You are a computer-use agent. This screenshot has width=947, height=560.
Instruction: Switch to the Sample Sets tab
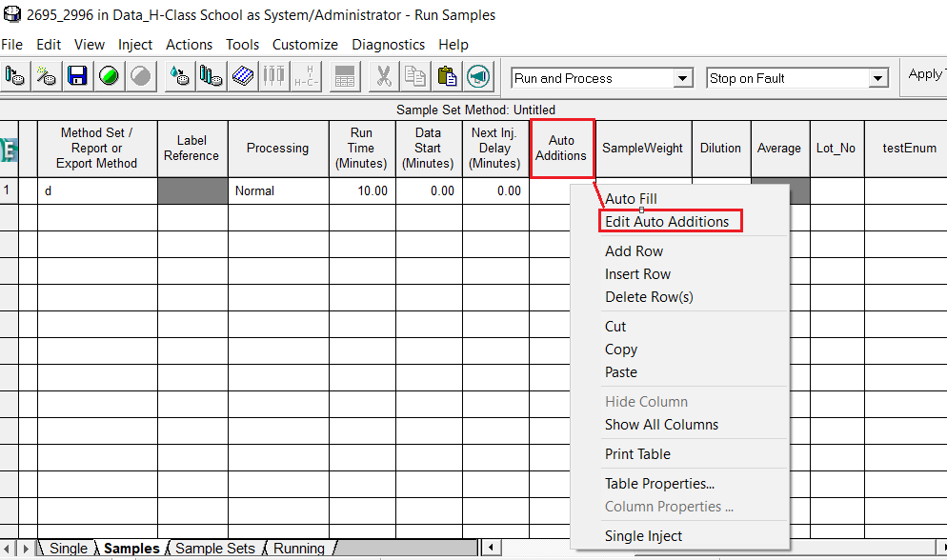[214, 549]
